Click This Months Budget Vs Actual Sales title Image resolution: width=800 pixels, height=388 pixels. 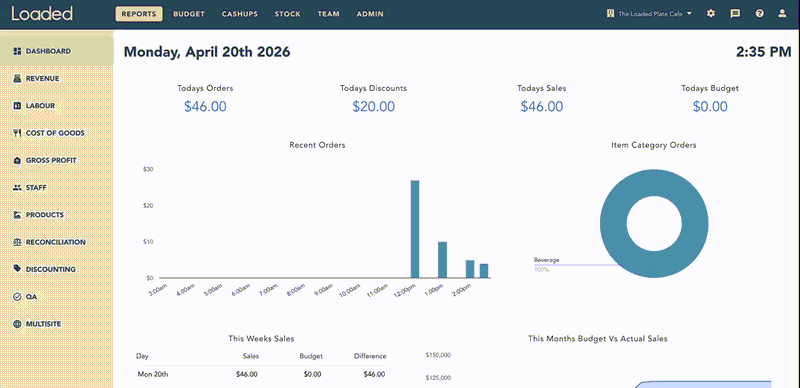(597, 338)
